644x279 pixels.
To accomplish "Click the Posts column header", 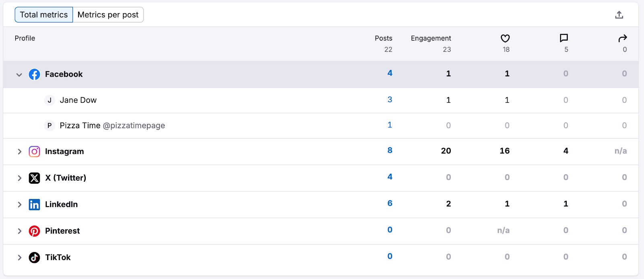I will click(384, 38).
